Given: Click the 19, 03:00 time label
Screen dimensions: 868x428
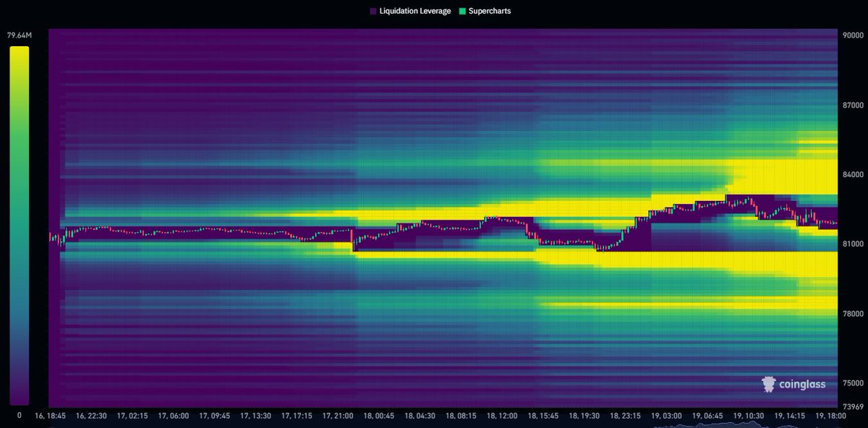Looking at the screenshot, I should pos(668,416).
